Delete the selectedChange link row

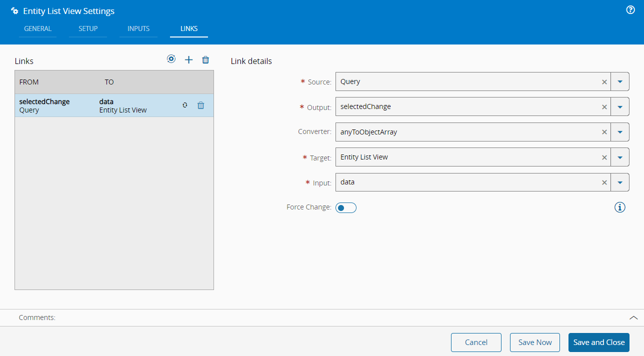200,105
